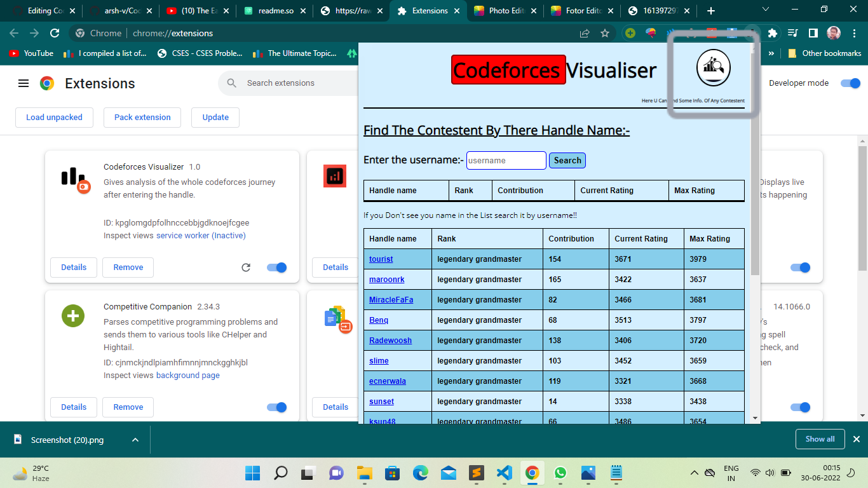Image resolution: width=868 pixels, height=488 pixels.
Task: Click inside the username input field
Action: (x=506, y=160)
